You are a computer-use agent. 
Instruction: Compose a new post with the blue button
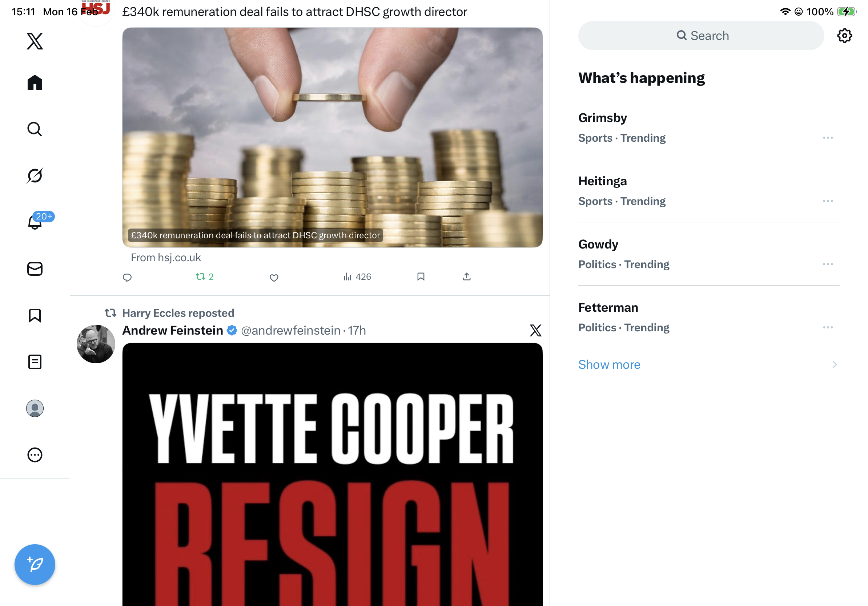coord(35,565)
